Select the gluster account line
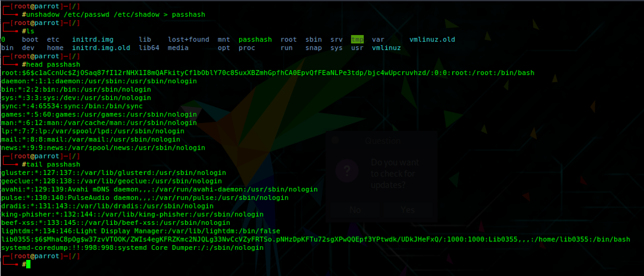 click(114, 173)
